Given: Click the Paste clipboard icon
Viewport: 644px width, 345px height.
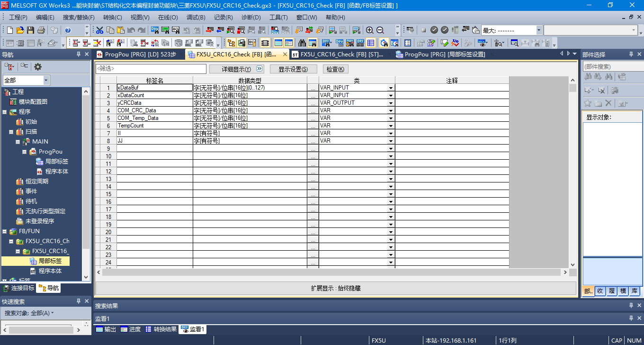Looking at the screenshot, I should pos(121,30).
